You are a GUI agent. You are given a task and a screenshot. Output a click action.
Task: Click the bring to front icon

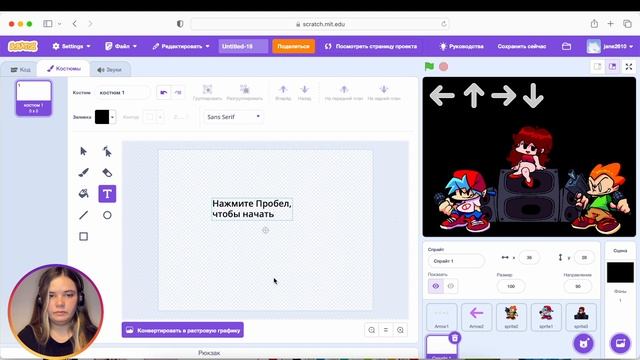click(344, 89)
